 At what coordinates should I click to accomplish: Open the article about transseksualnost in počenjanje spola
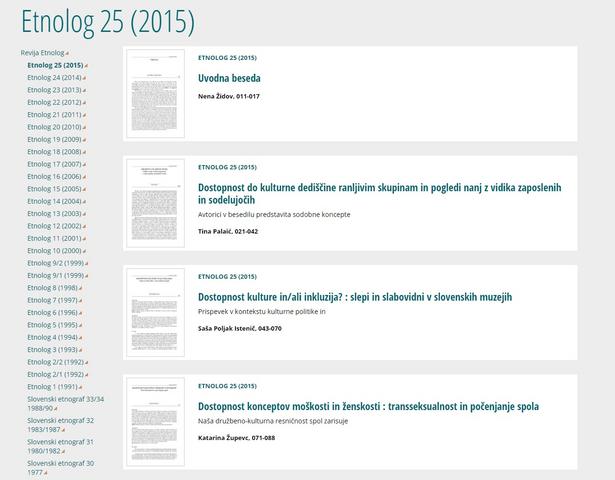(368, 406)
